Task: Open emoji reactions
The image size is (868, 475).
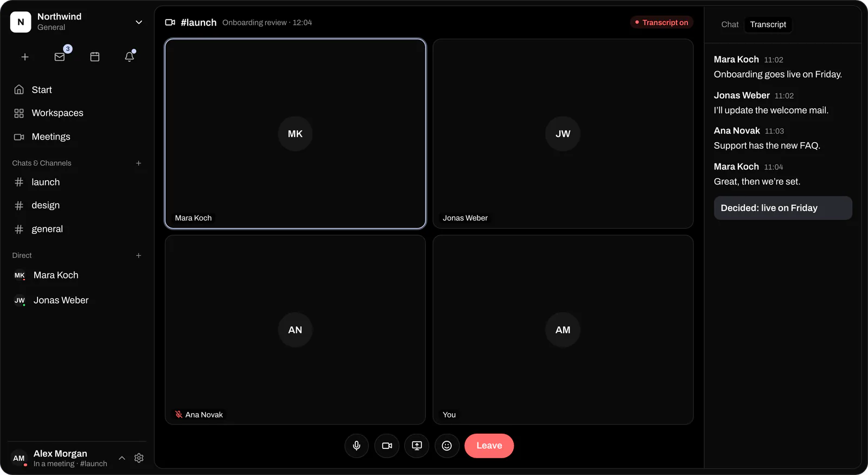Action: point(447,446)
